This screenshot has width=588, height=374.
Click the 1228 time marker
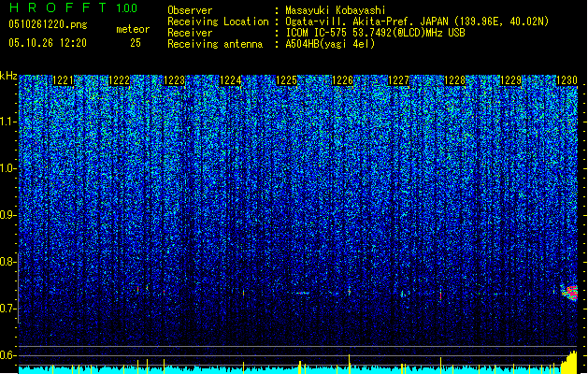[x=454, y=80]
